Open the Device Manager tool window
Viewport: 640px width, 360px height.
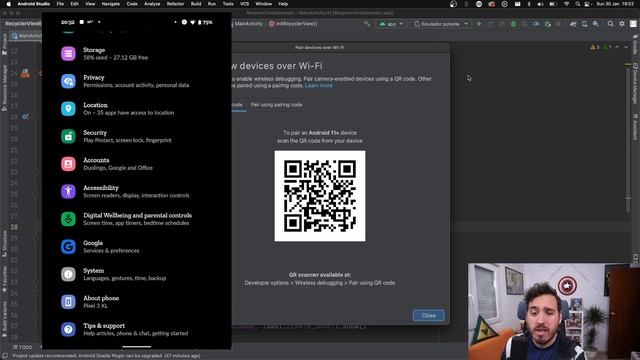click(636, 84)
